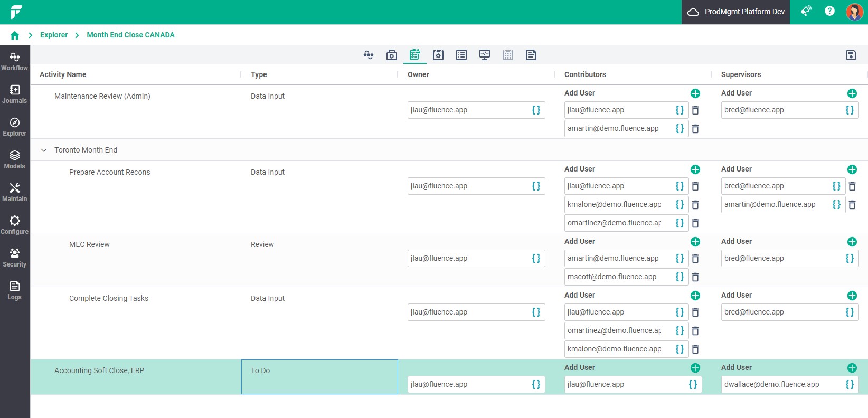This screenshot has width=868, height=418.
Task: Delete mscott contributor from MEC Review
Action: pyautogui.click(x=695, y=277)
